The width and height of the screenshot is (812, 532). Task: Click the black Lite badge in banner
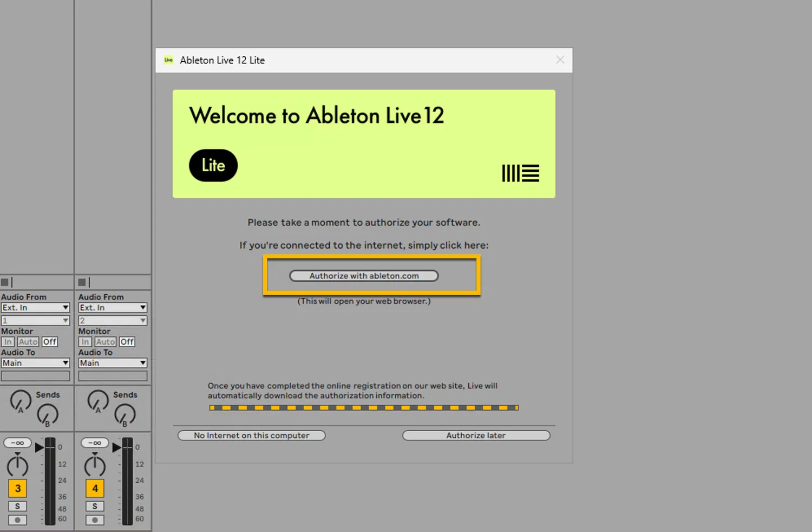pos(213,165)
